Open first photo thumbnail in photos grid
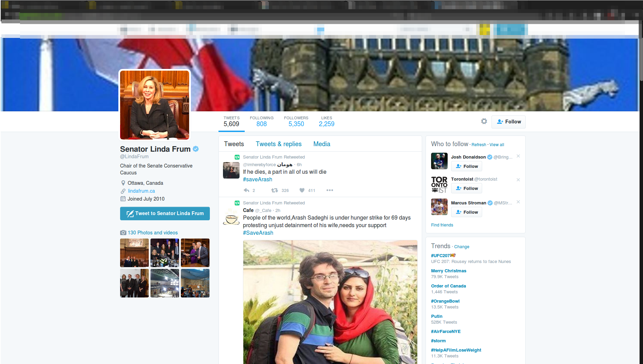This screenshot has width=643, height=364. pos(134,253)
